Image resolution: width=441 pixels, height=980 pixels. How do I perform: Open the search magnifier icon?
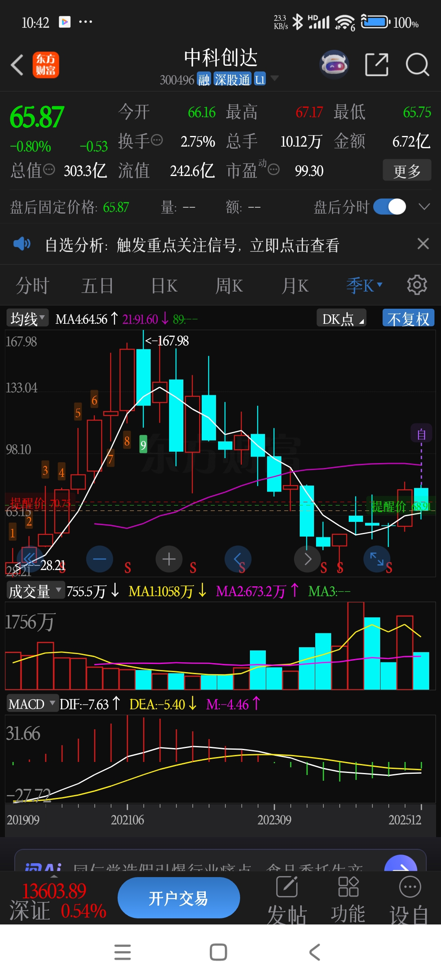tap(417, 65)
